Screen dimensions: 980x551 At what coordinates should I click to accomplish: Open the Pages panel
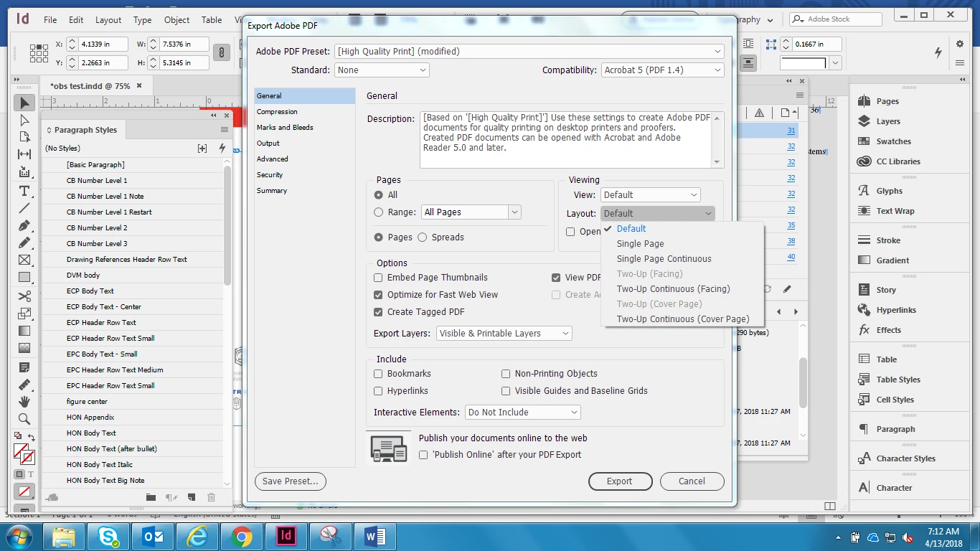point(887,101)
